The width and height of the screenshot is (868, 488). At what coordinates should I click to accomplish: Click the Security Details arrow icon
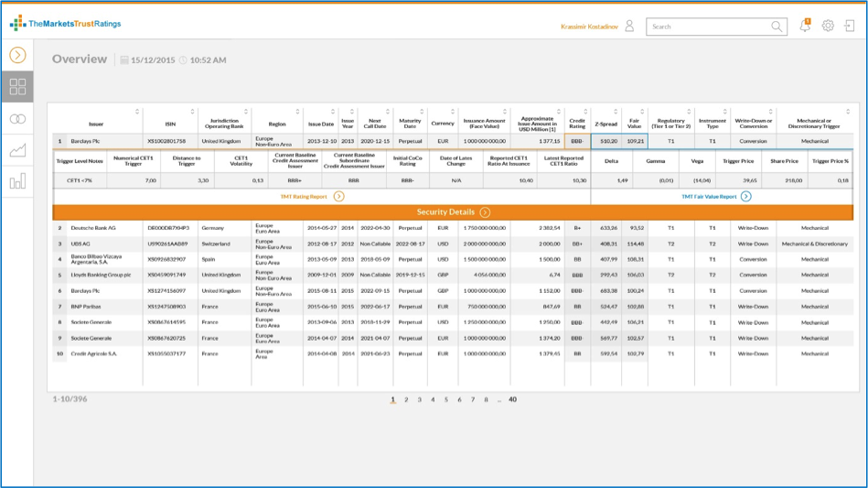pos(485,212)
